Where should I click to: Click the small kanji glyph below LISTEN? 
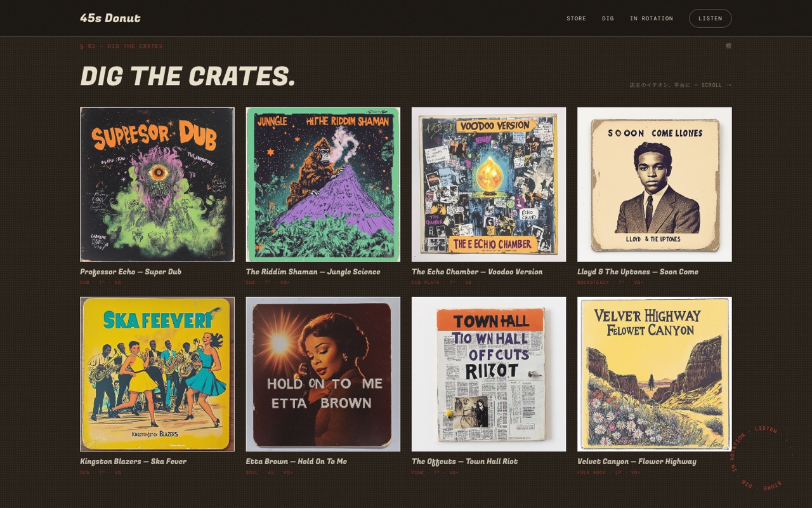(728, 46)
